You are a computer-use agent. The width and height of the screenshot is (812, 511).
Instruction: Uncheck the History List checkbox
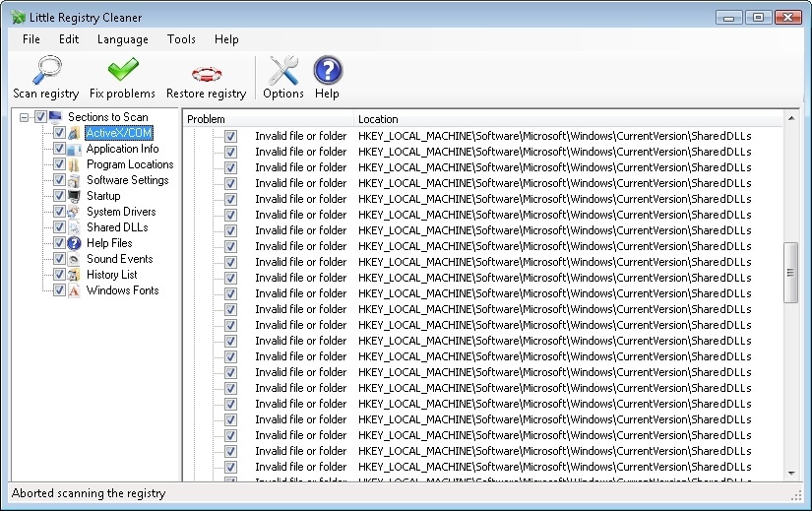click(x=59, y=274)
